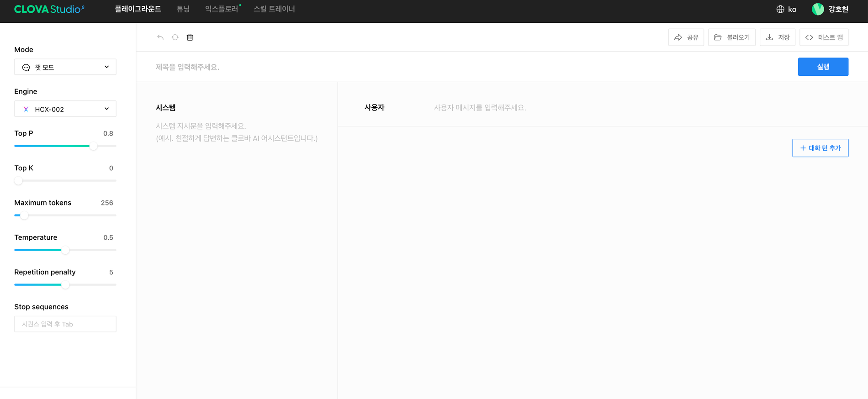Switch to 스킬 트레이너 tab
Image resolution: width=868 pixels, height=399 pixels.
pos(274,9)
